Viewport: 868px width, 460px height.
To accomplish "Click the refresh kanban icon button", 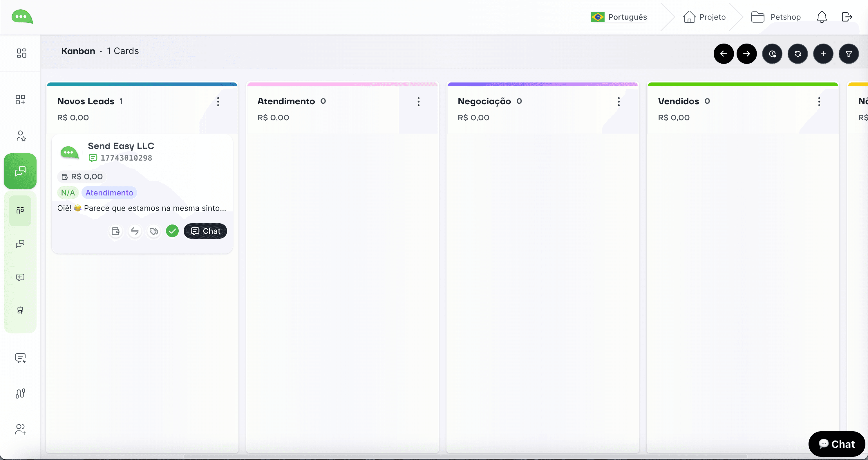I will 798,54.
